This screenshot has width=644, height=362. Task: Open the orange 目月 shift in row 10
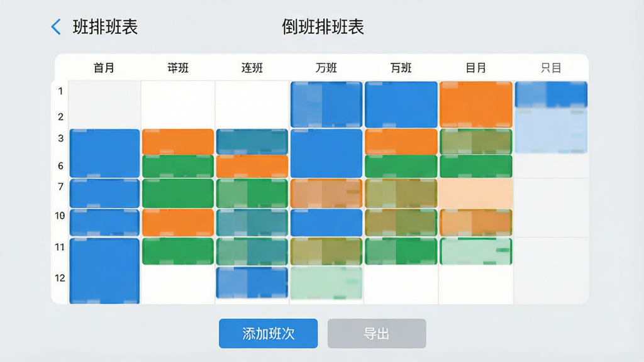tap(476, 222)
